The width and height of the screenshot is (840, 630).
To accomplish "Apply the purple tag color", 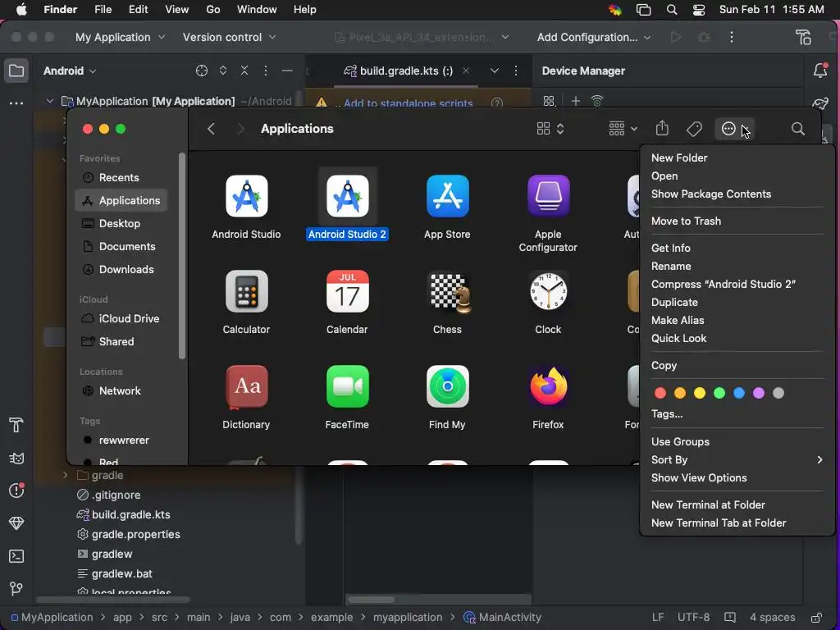I will (x=759, y=393).
